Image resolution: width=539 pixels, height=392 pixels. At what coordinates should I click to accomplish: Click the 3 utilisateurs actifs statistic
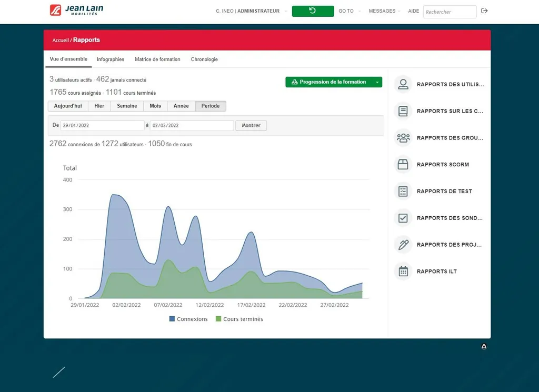[71, 79]
